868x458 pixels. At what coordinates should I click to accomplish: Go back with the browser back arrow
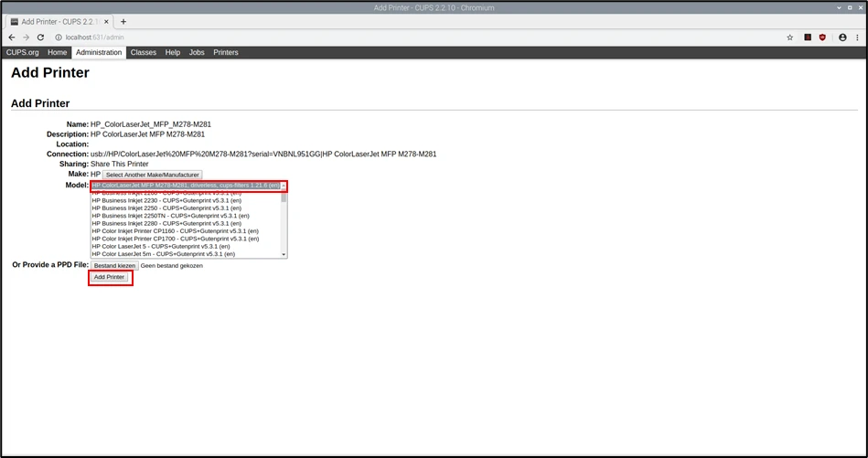(x=12, y=37)
